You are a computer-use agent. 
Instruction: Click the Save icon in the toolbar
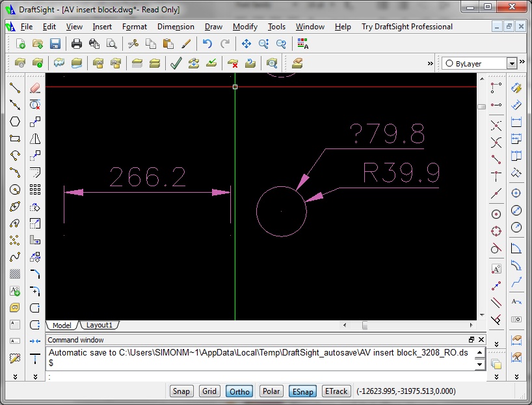point(55,44)
